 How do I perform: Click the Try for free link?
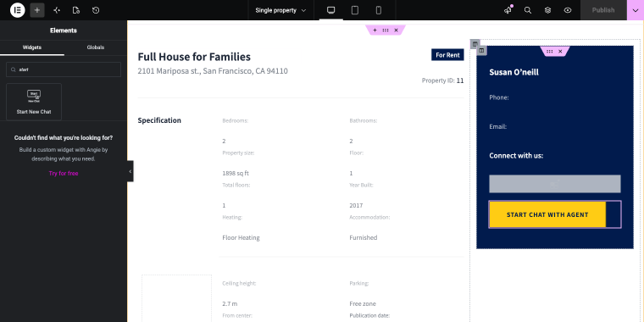[x=64, y=174]
